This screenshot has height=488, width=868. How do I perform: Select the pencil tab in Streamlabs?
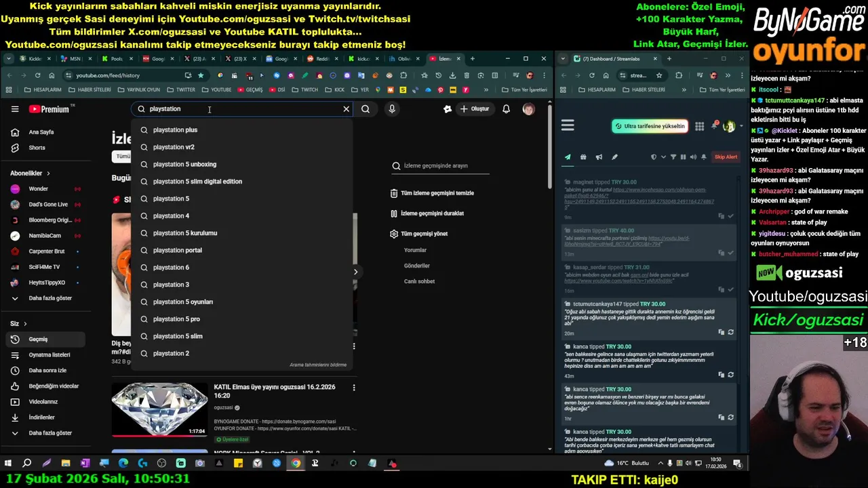pos(614,157)
